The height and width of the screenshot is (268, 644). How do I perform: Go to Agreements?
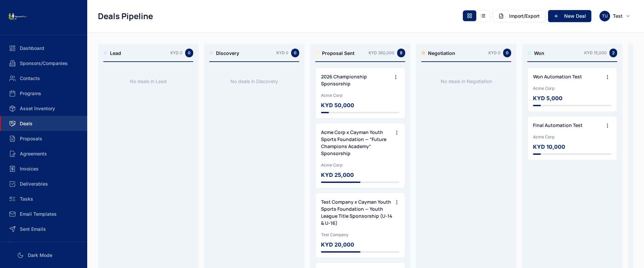point(44,154)
